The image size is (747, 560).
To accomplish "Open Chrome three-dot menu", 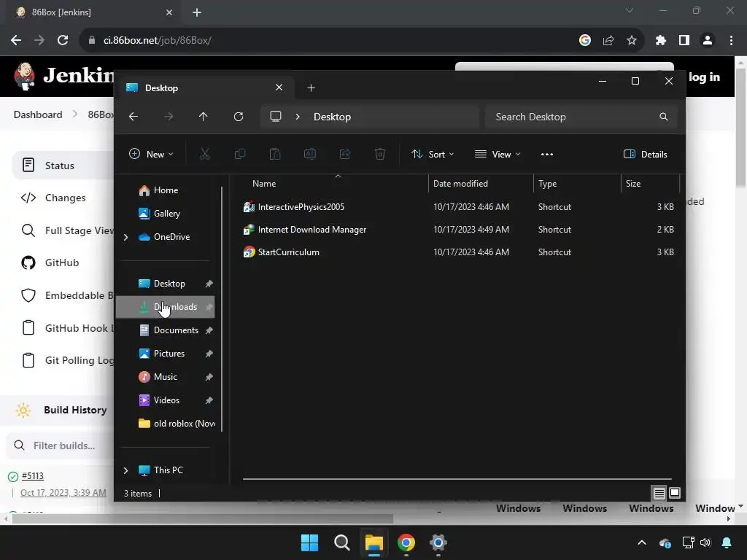I will coord(731,41).
